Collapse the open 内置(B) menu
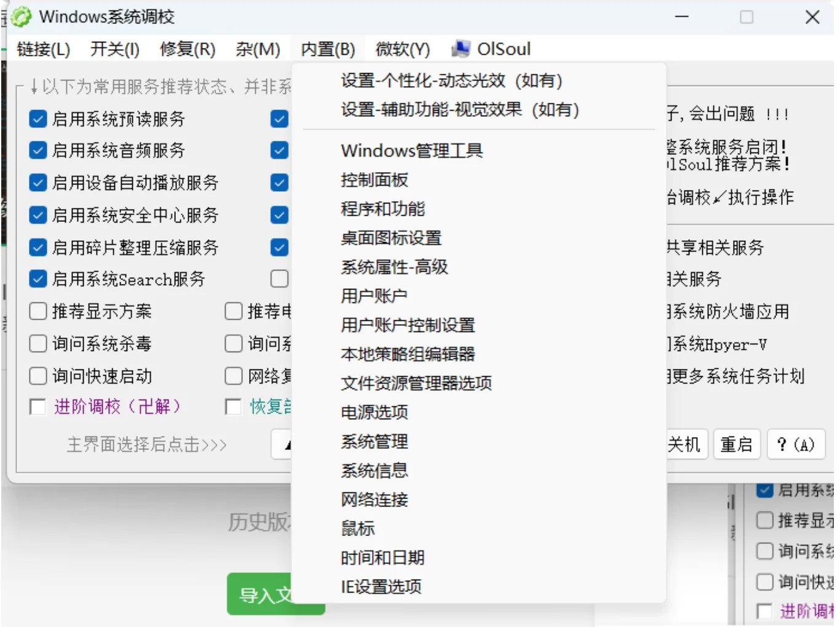Viewport: 840px width, 627px height. click(x=328, y=49)
